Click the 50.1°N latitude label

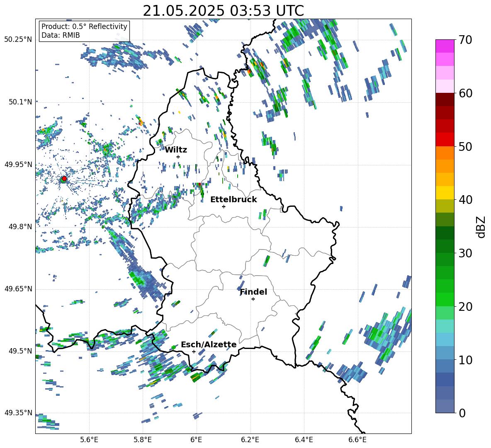[x=21, y=102]
